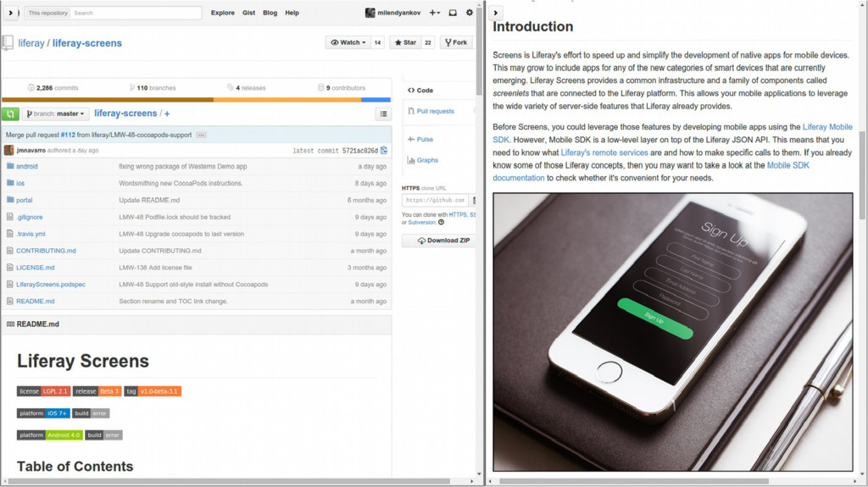Viewport: 868px width, 487px height.
Task: Open account settings gear icon
Action: (x=470, y=12)
